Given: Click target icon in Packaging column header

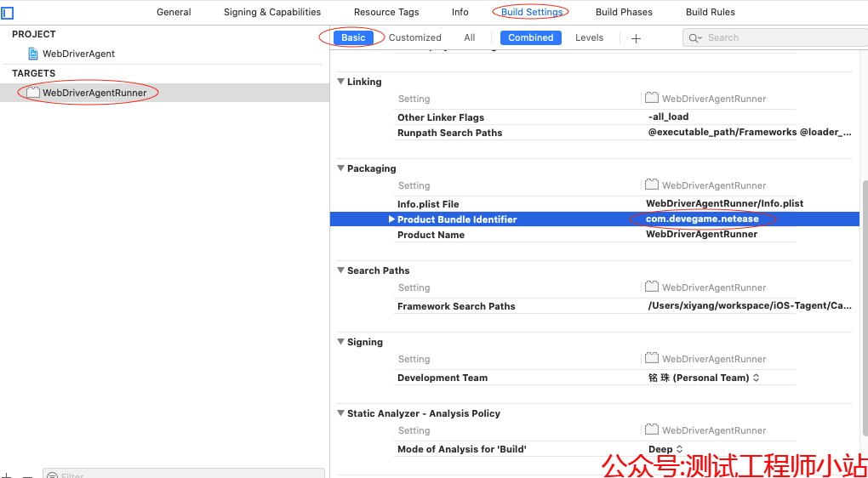Looking at the screenshot, I should [x=652, y=185].
